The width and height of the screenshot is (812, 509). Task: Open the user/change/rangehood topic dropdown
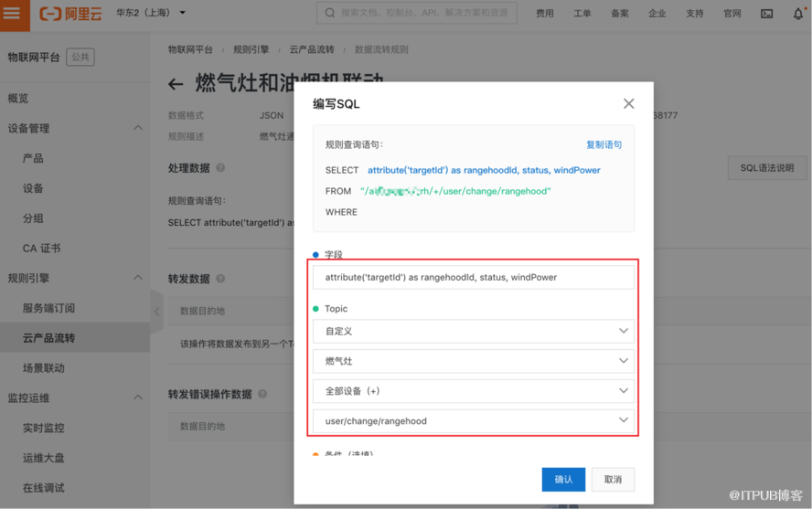pos(474,420)
